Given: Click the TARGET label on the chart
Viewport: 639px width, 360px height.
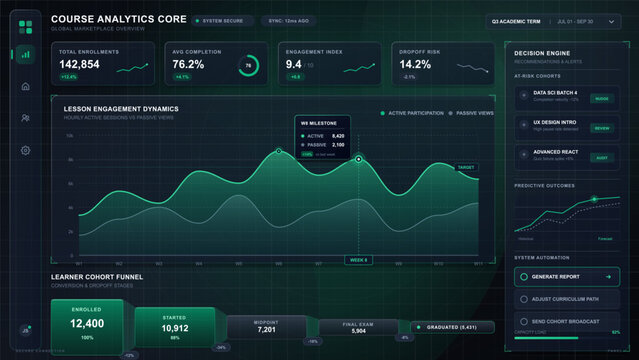Looking at the screenshot, I should pyautogui.click(x=466, y=168).
